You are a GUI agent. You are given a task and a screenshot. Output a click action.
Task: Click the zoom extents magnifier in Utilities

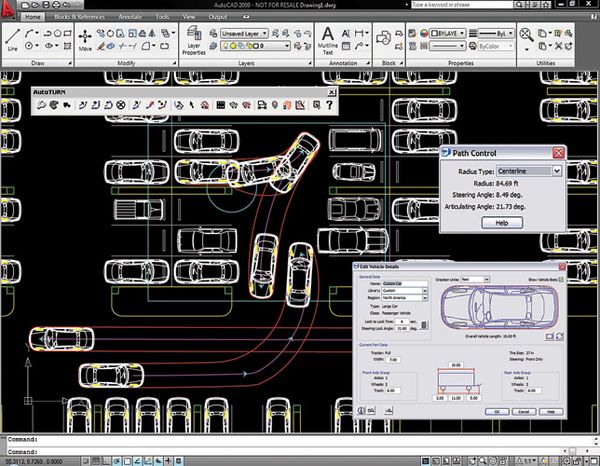click(x=527, y=34)
